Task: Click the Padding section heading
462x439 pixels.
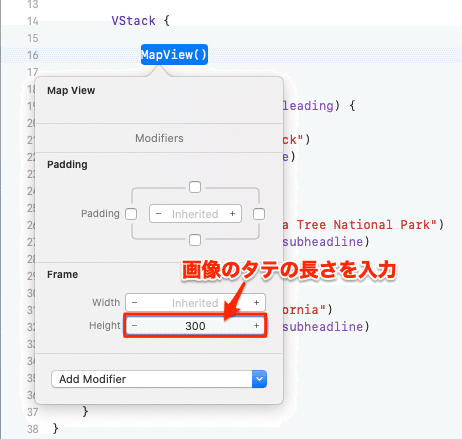Action: (x=67, y=164)
